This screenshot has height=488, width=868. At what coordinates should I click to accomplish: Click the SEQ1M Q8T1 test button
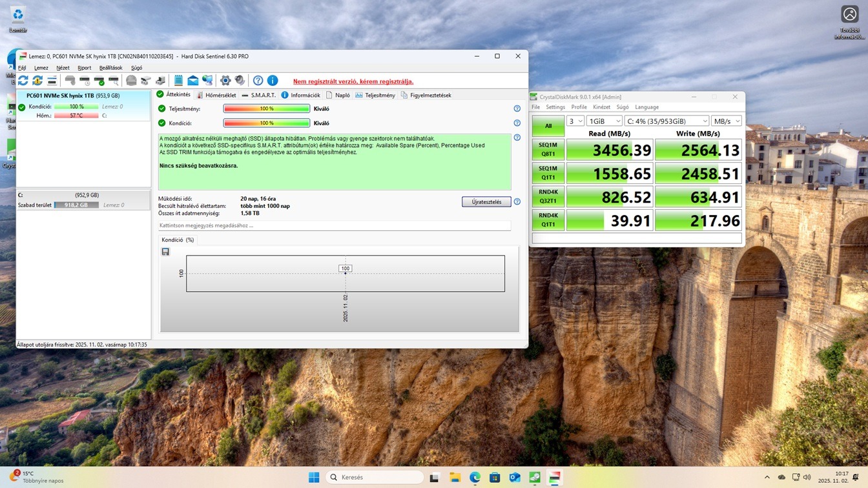(548, 150)
